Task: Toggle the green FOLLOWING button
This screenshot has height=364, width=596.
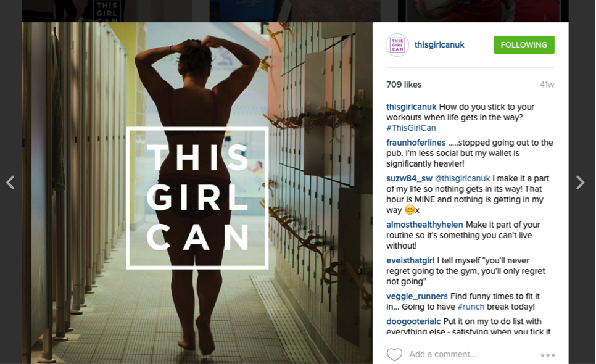Action: tap(524, 45)
